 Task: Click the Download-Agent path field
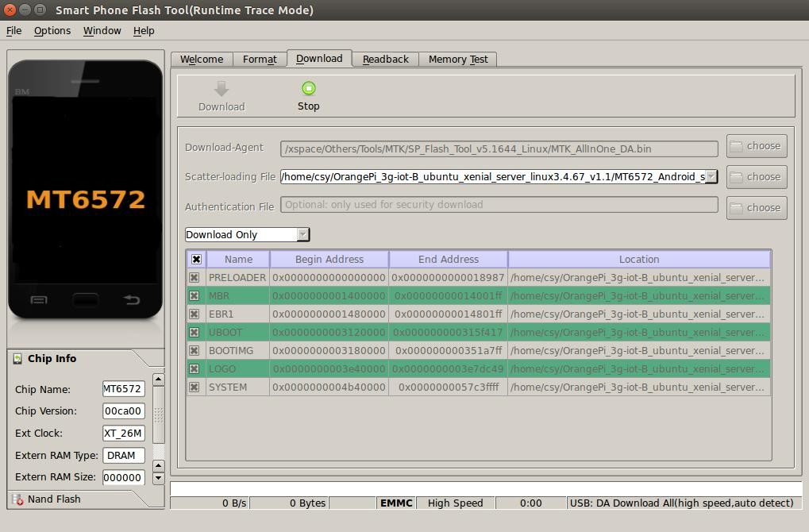pyautogui.click(x=499, y=148)
